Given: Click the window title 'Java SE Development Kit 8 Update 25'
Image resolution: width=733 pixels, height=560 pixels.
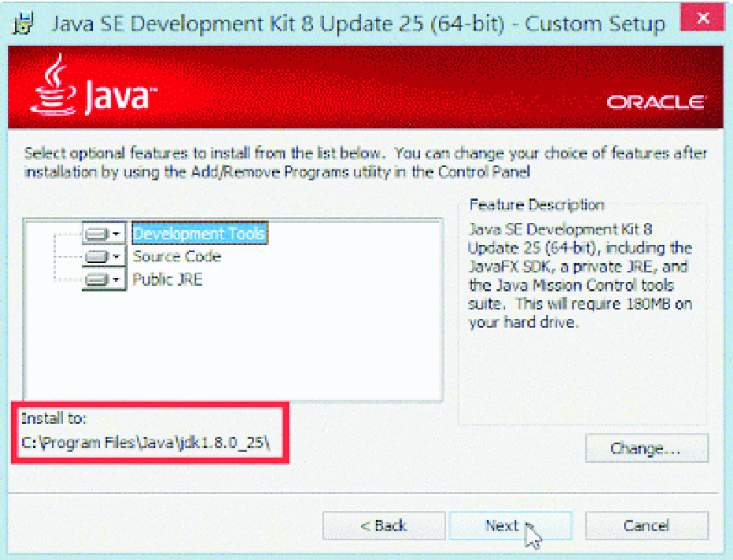Looking at the screenshot, I should click(x=237, y=24).
